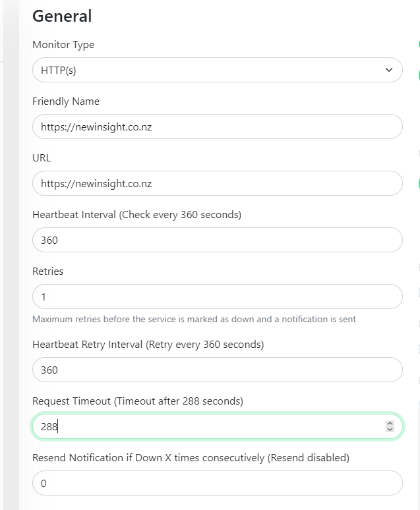
Task: Click the URL label text
Action: [x=42, y=157]
